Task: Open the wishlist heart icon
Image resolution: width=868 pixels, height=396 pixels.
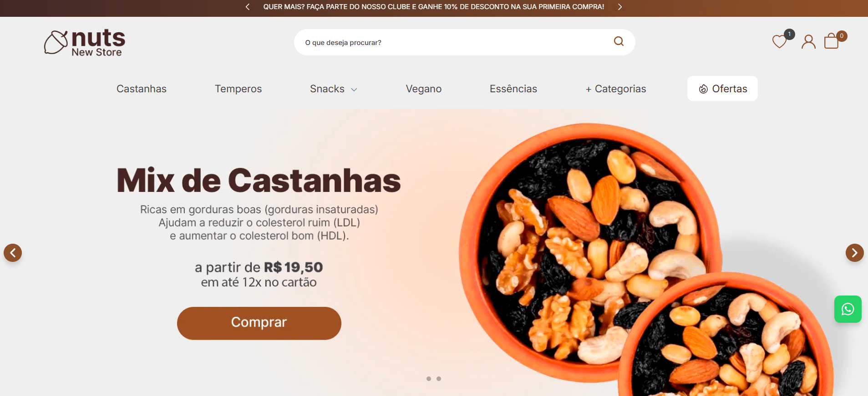Action: pos(780,41)
